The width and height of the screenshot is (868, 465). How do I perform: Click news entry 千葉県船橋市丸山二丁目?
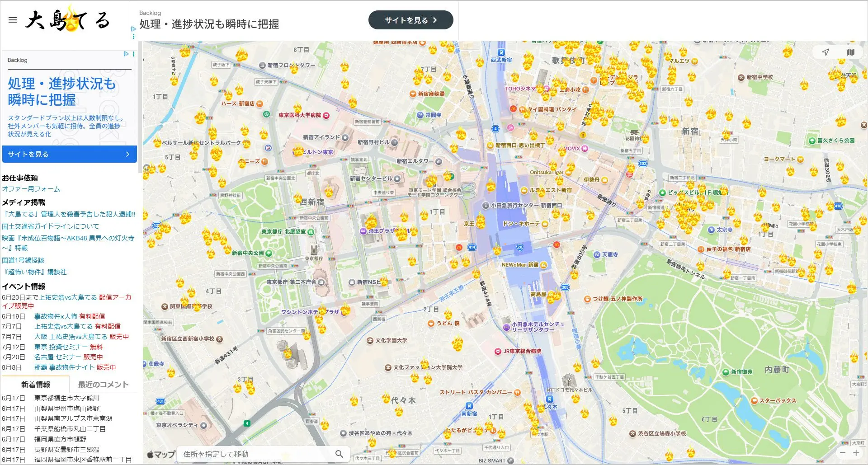tap(70, 428)
